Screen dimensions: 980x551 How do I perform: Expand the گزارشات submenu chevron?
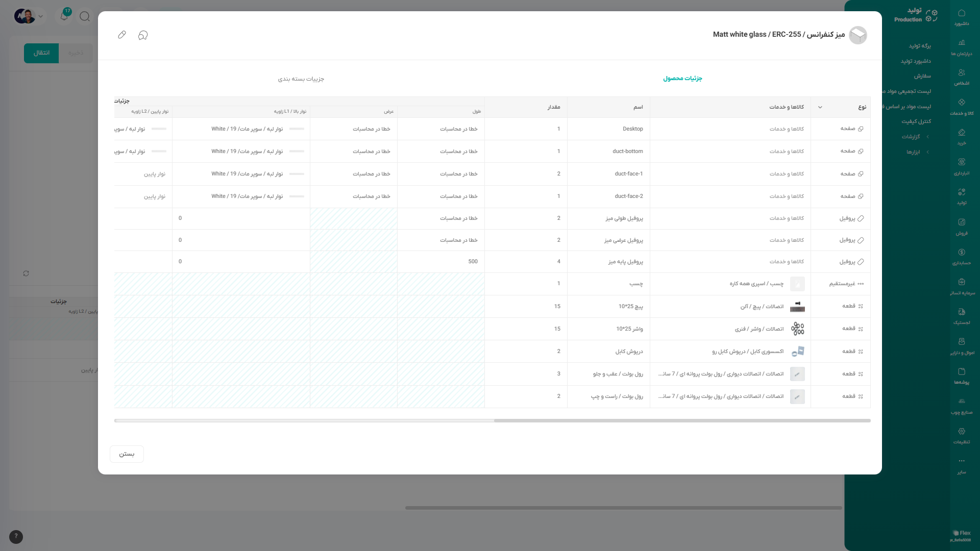point(927,137)
